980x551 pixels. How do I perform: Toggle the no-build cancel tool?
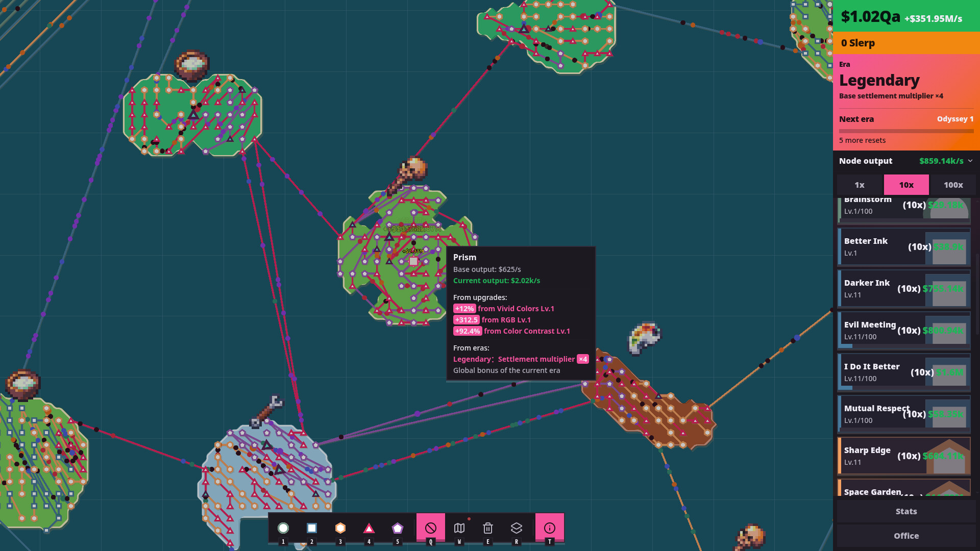[431, 528]
